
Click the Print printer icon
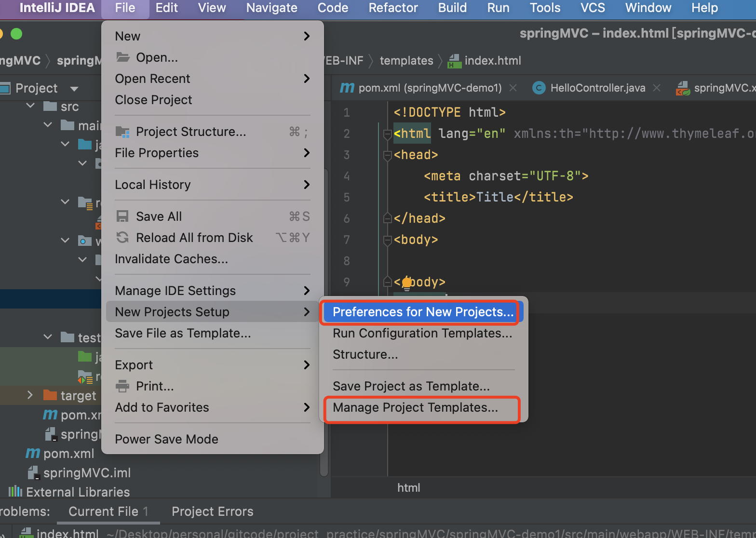point(123,386)
